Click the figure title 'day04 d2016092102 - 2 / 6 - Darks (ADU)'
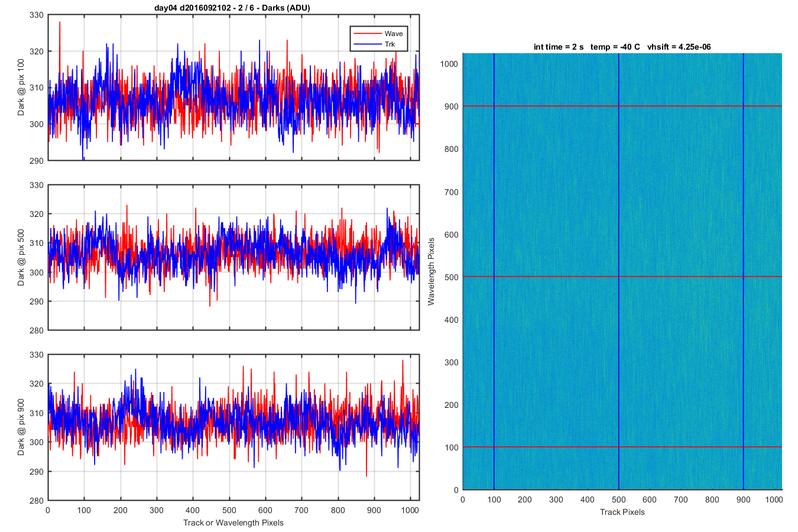 [232, 8]
